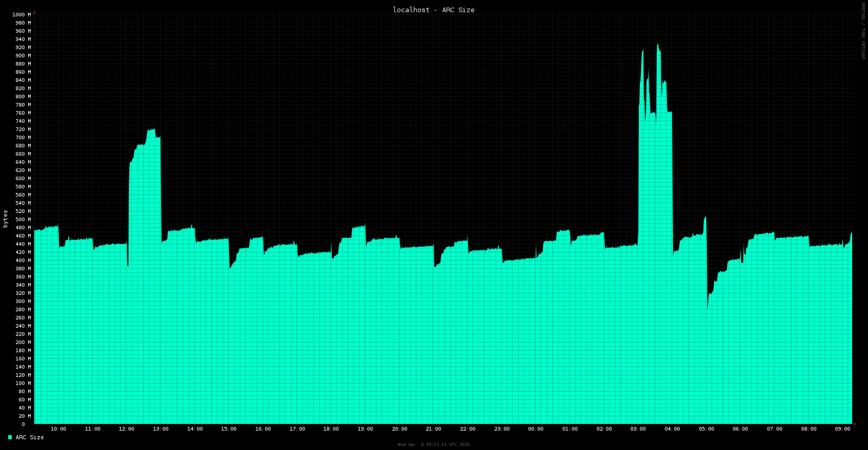Click the vertical bytes axis label
Image resolution: width=868 pixels, height=450 pixels.
(x=6, y=219)
